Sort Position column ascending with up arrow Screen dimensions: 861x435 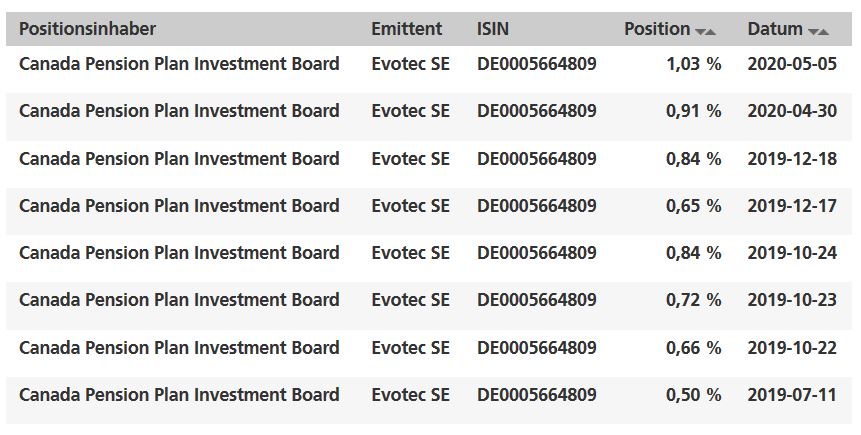coord(711,32)
